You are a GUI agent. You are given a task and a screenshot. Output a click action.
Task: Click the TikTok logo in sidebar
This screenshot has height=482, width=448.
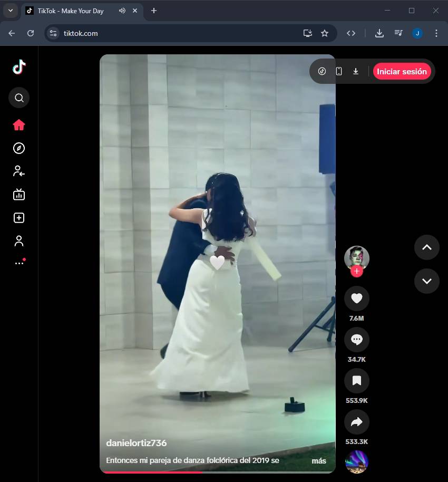tap(19, 67)
